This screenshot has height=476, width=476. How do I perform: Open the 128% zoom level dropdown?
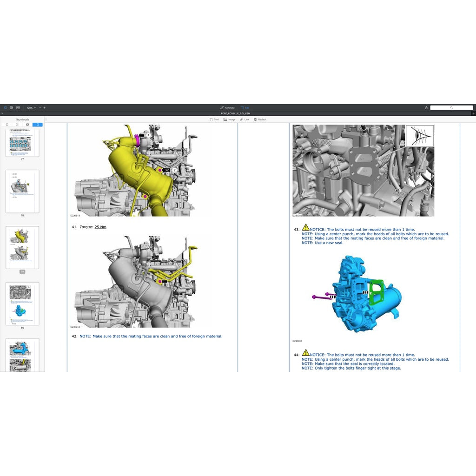click(x=31, y=107)
